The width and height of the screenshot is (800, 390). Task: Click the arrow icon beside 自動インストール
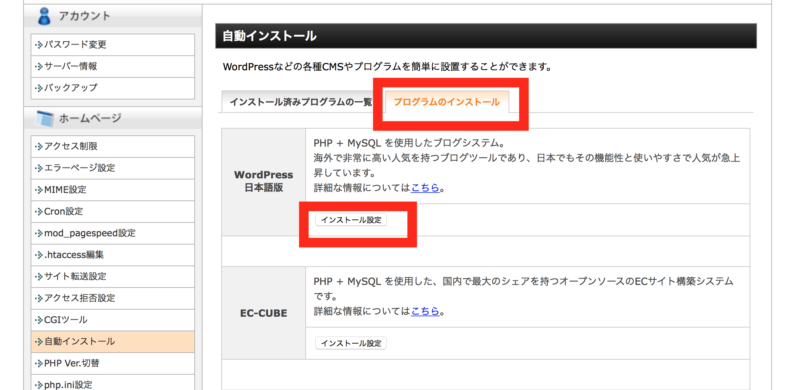pos(39,342)
